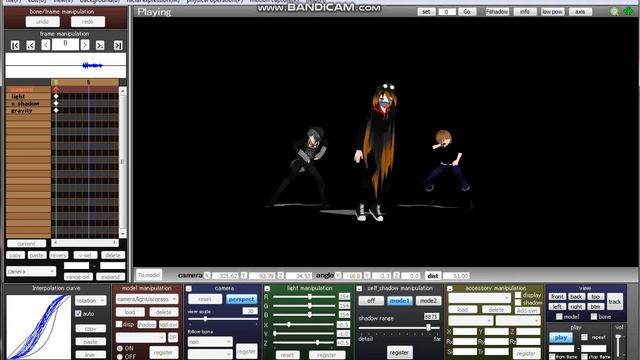
Task: Collapse the camera panel toggle icon
Action: point(189,289)
